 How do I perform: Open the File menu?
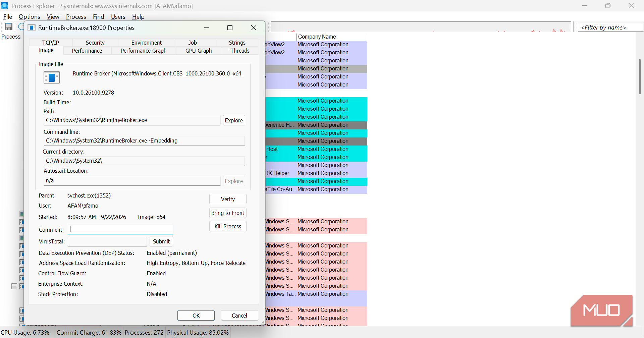coord(8,17)
